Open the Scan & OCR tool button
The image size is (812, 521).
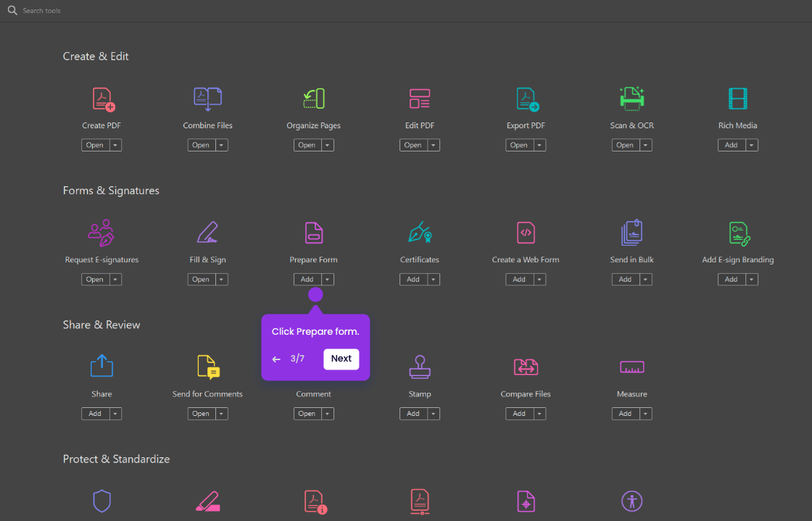(x=626, y=146)
